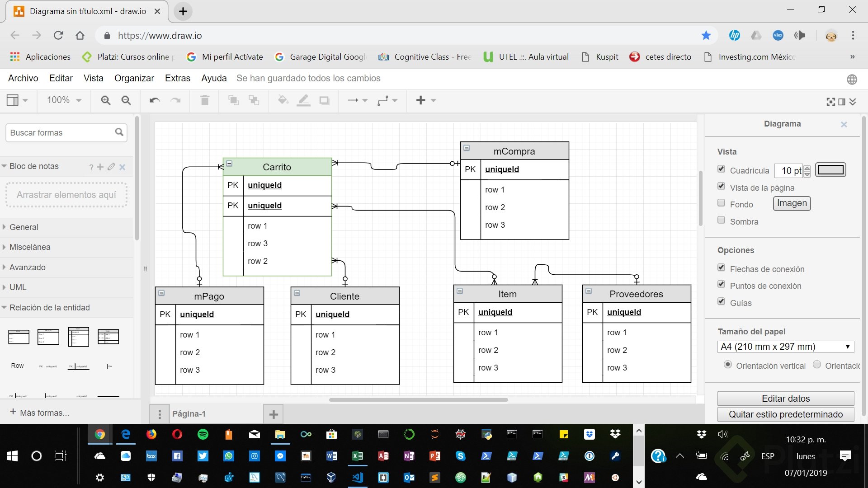Expand the General shapes section
Screen dimensions: 868x488
click(x=24, y=227)
